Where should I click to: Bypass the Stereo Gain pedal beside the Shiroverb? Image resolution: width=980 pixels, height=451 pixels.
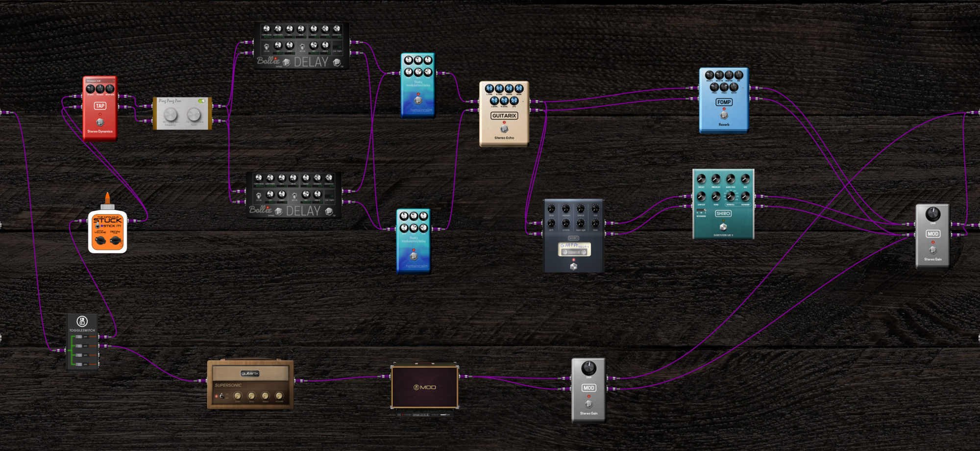click(933, 250)
